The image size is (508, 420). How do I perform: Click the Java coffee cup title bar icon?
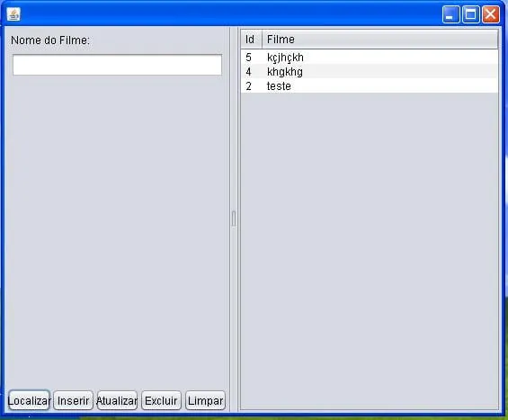coord(13,14)
